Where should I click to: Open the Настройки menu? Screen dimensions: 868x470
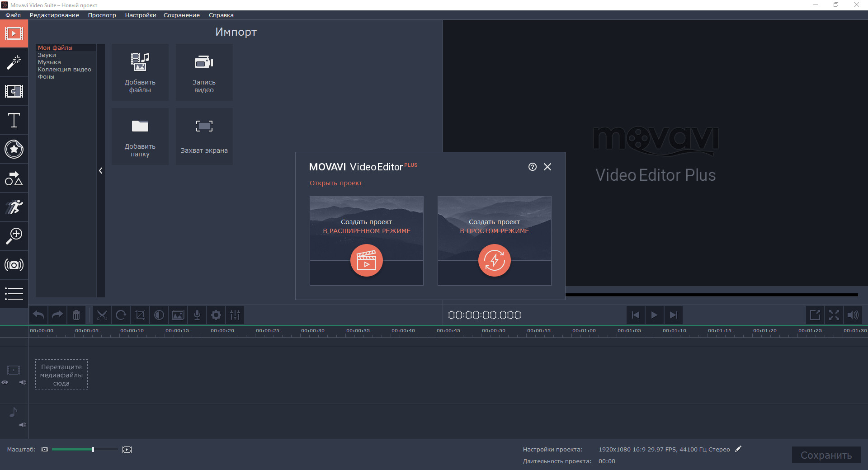(x=141, y=15)
